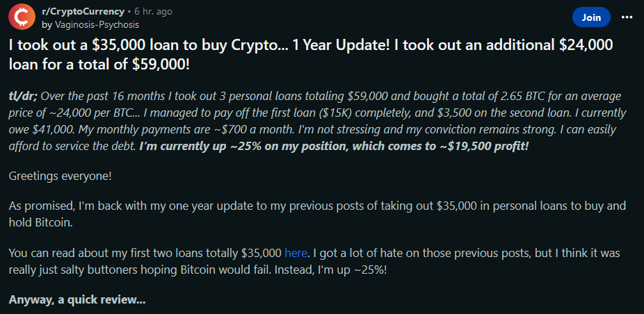This screenshot has width=644, height=314.
Task: Join the r/CryptoCurrency community
Action: click(591, 17)
